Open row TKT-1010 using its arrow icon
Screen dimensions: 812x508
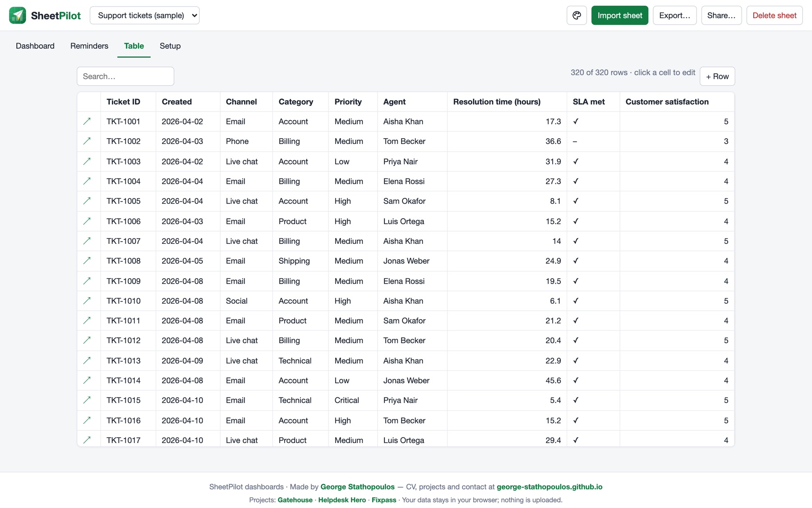[87, 301]
